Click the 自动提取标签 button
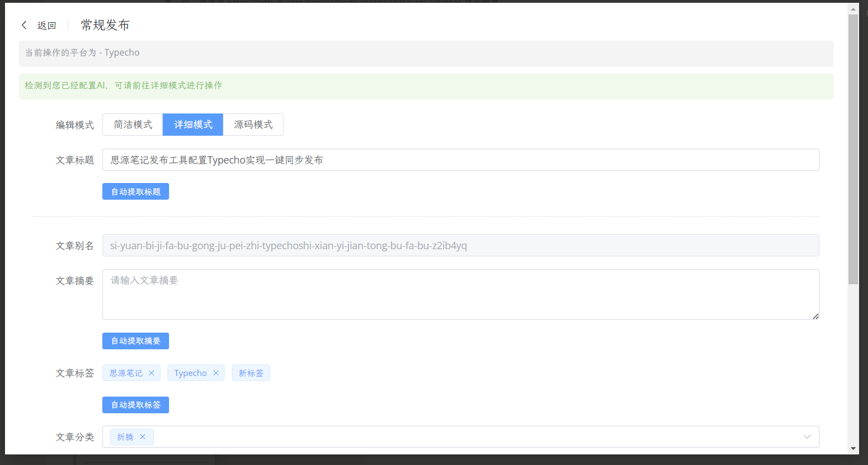The image size is (868, 465). [x=136, y=405]
